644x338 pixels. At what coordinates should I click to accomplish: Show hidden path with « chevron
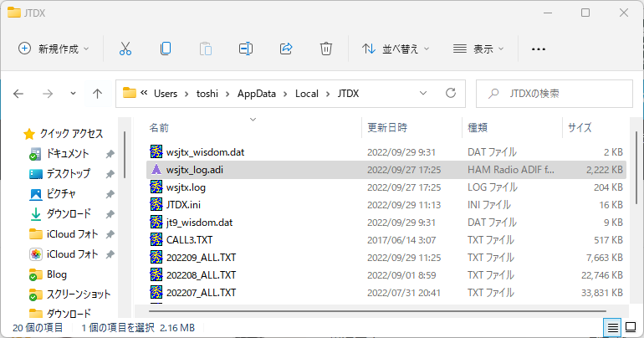pyautogui.click(x=144, y=93)
